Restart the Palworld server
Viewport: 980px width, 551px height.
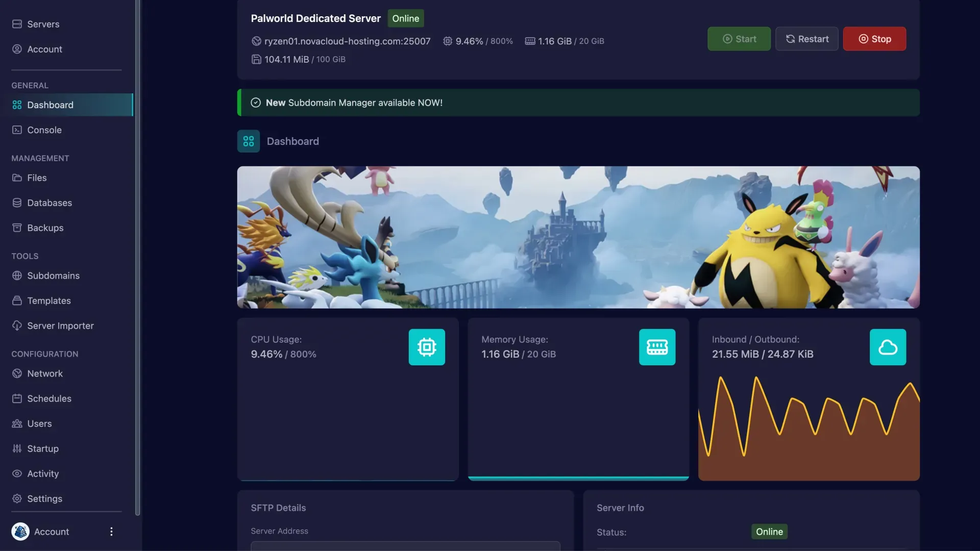pyautogui.click(x=806, y=39)
